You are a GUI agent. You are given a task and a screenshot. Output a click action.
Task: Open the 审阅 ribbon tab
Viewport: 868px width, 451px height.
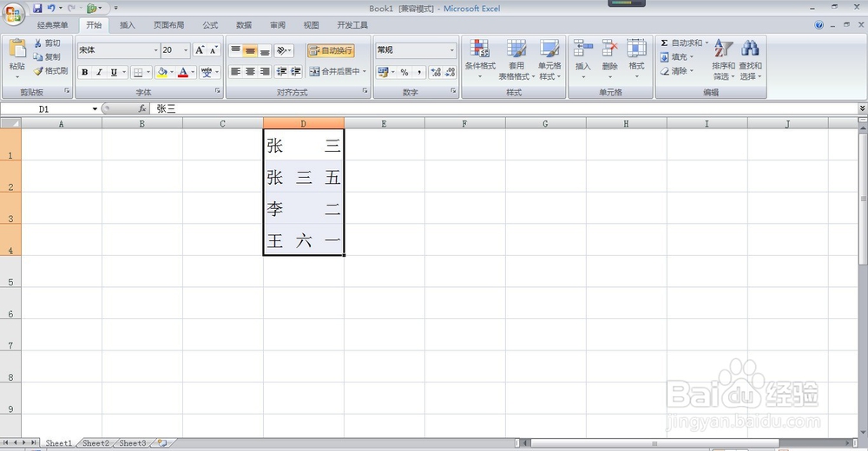(278, 25)
